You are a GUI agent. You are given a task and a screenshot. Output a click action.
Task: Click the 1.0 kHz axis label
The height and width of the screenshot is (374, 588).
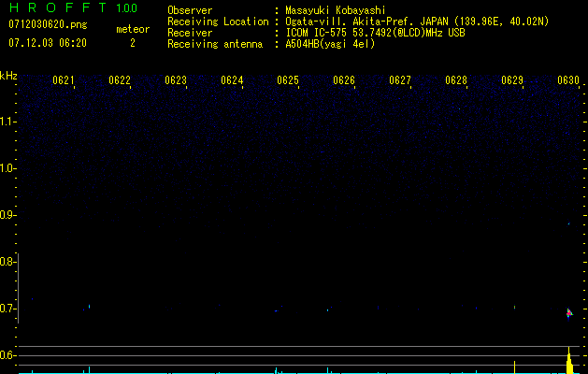coord(7,168)
